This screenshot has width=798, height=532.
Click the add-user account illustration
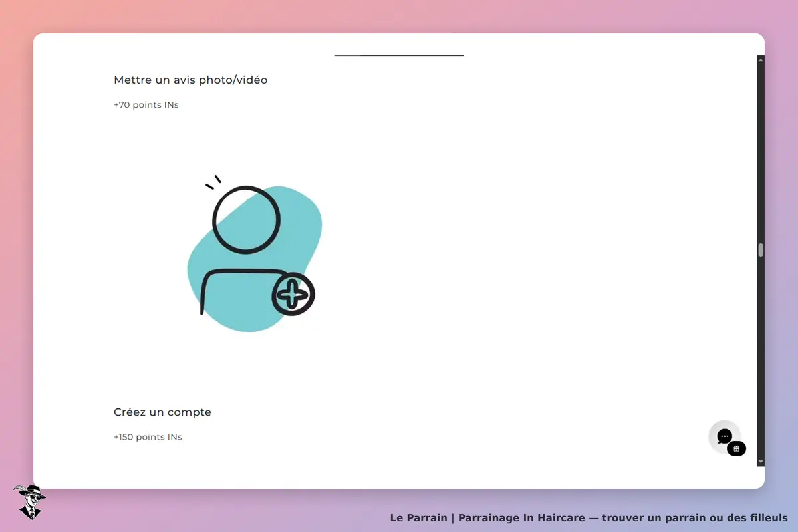[x=254, y=253]
